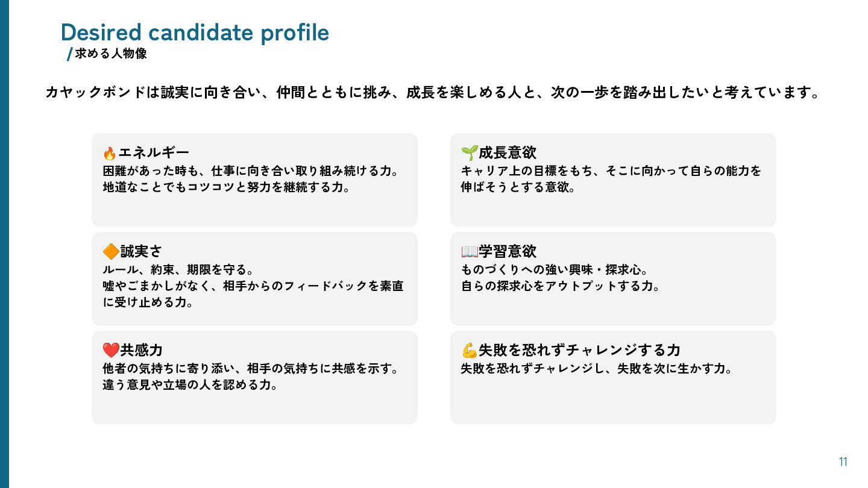Click the orange diamond icon beside 誠実さ
Screen dimensions: 868x488
click(x=110, y=251)
